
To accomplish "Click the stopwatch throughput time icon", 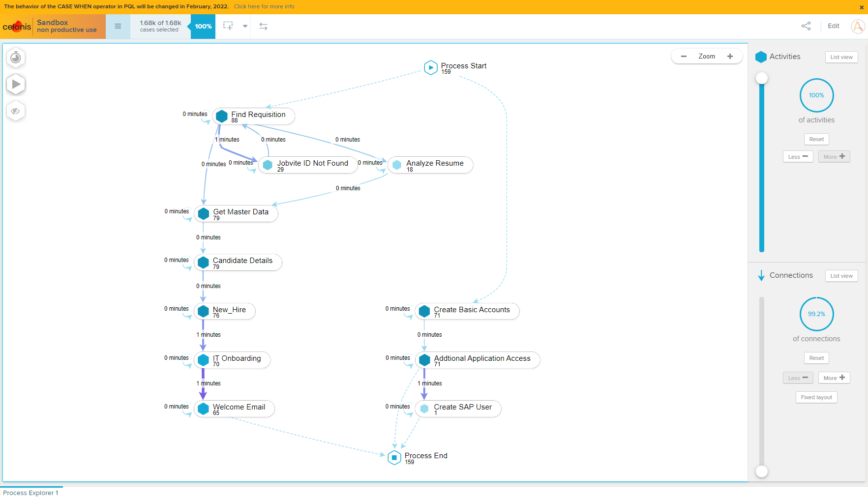I will click(16, 58).
